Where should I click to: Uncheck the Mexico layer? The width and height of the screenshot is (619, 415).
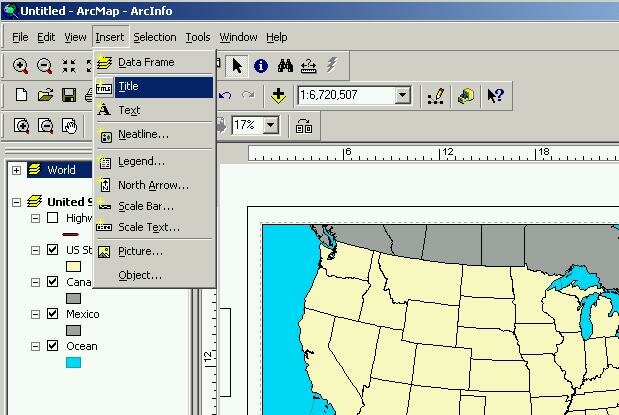[x=53, y=314]
